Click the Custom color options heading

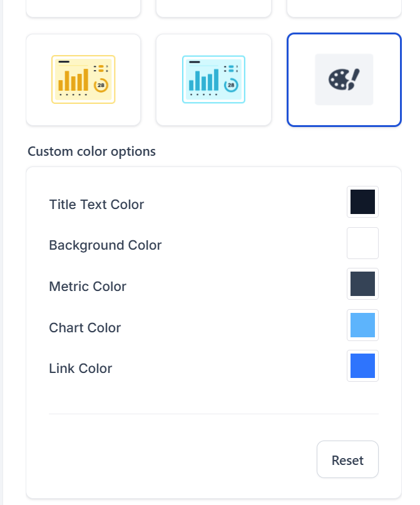tap(91, 151)
